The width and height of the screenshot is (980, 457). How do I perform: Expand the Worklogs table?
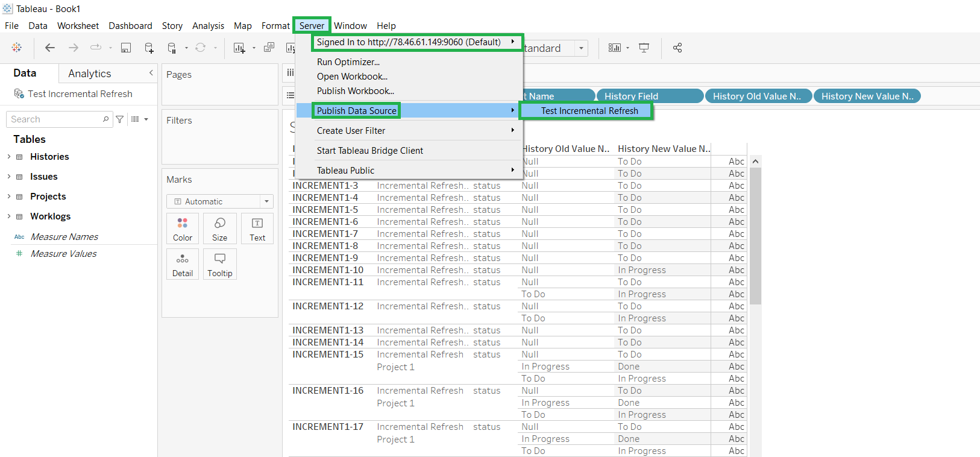click(x=8, y=216)
